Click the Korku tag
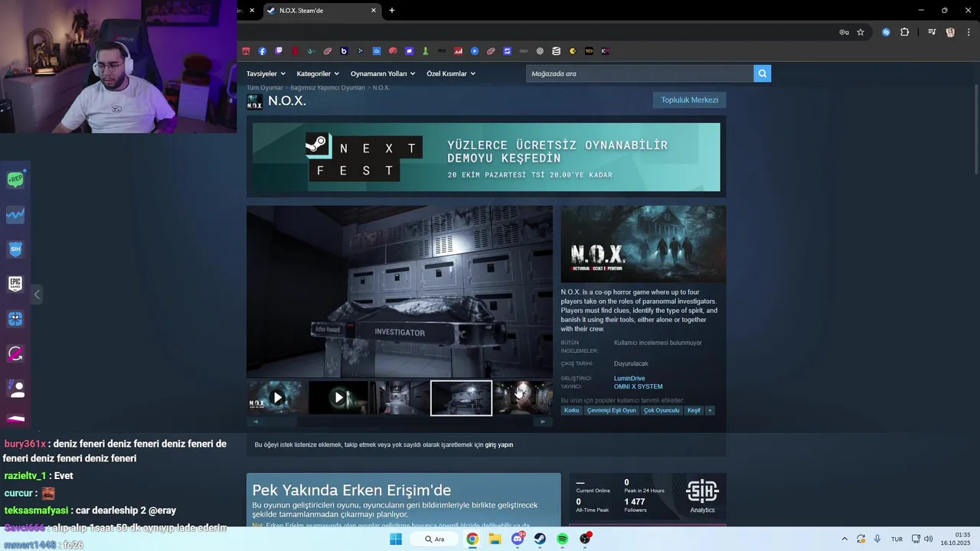 click(571, 410)
